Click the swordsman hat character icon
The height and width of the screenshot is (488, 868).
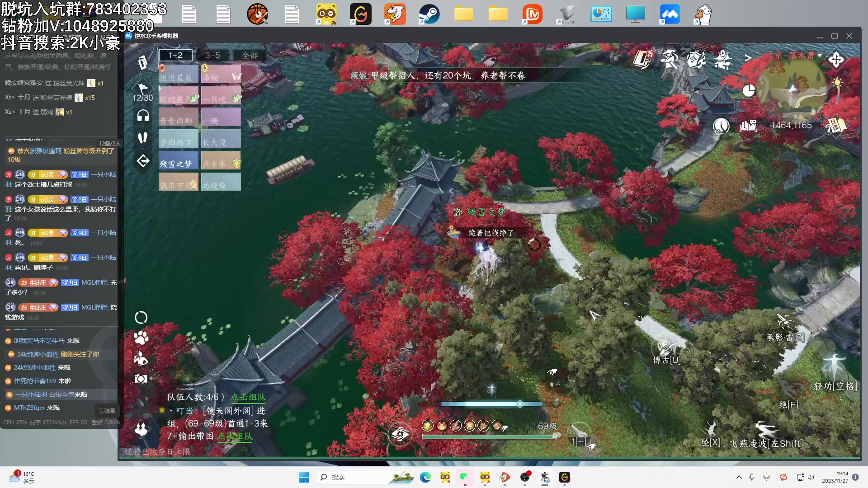point(670,59)
